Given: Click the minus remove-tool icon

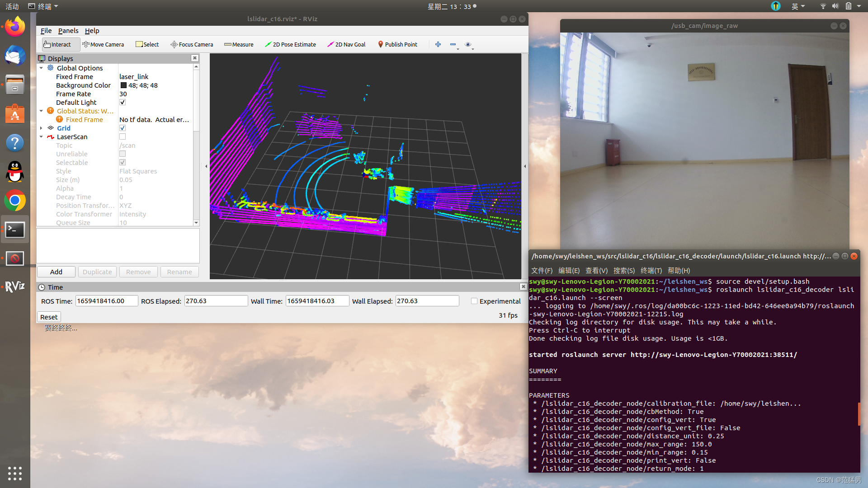Looking at the screenshot, I should point(453,44).
